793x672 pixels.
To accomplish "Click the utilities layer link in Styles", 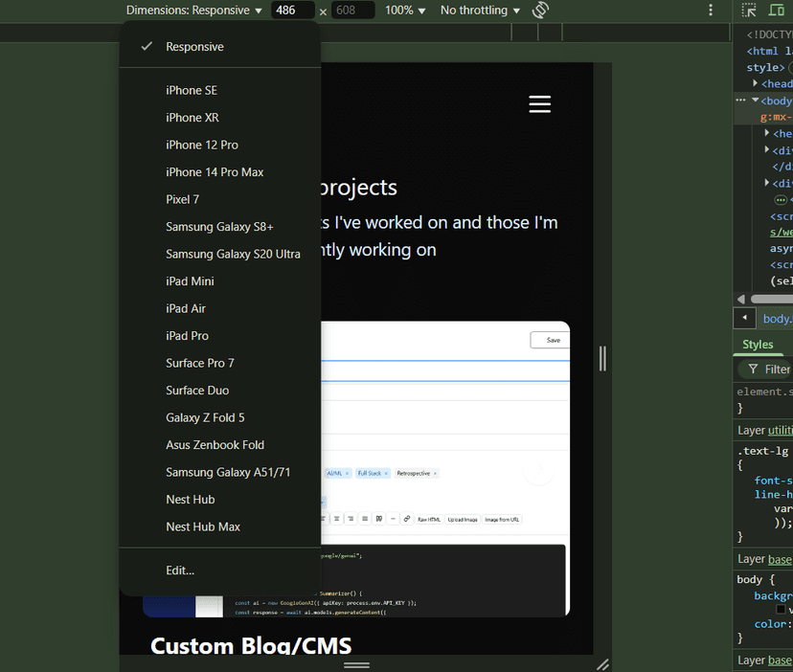I will [x=781, y=431].
